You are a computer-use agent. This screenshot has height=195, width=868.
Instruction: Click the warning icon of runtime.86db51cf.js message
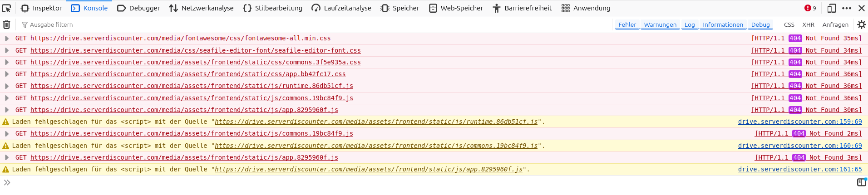(6, 122)
